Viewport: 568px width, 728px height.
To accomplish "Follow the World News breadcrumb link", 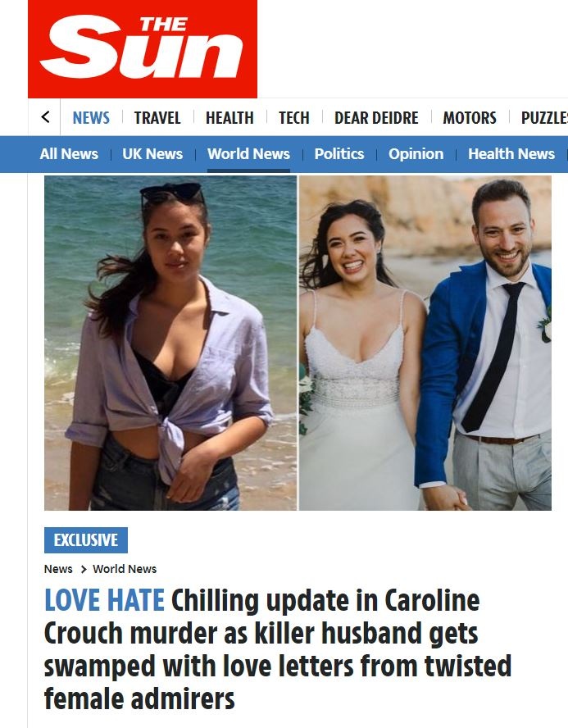I will tap(125, 569).
